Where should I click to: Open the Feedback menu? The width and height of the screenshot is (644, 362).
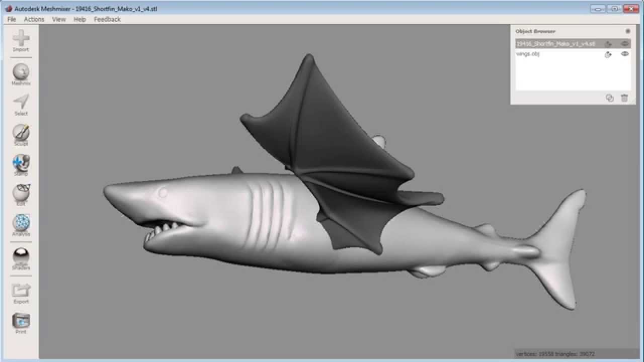[x=107, y=19]
